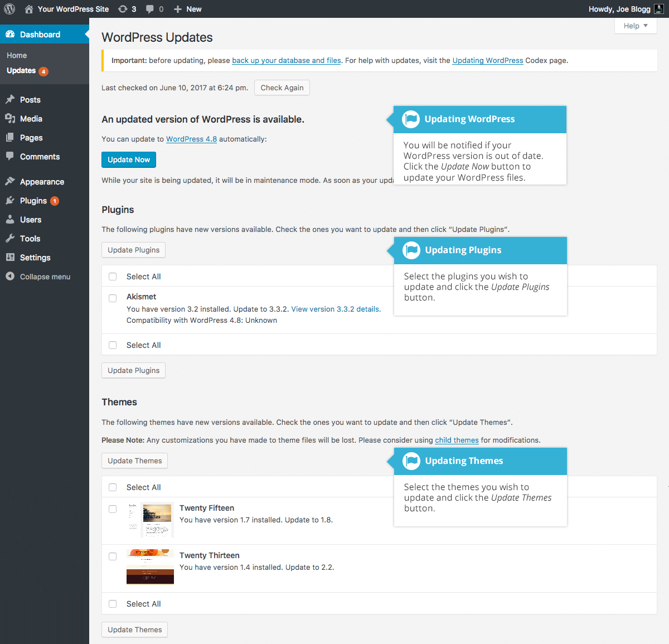This screenshot has height=644, width=669.
Task: View version 3.3.2 details link
Action: pyautogui.click(x=336, y=309)
